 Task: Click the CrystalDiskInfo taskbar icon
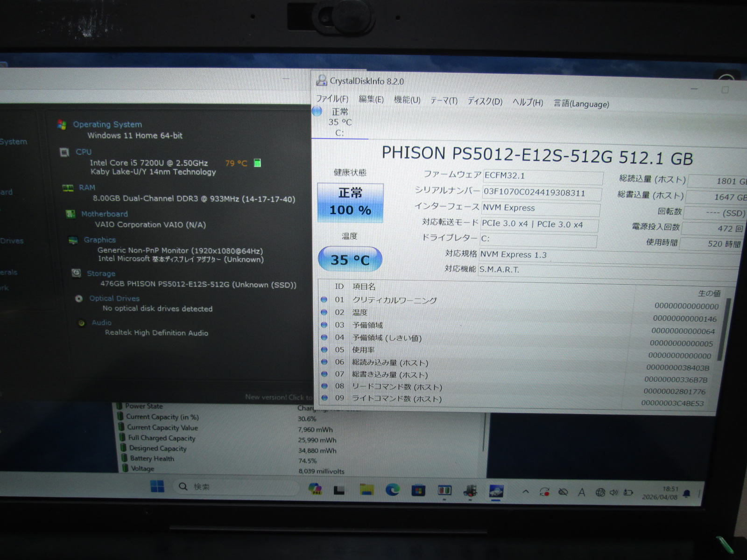pyautogui.click(x=496, y=491)
